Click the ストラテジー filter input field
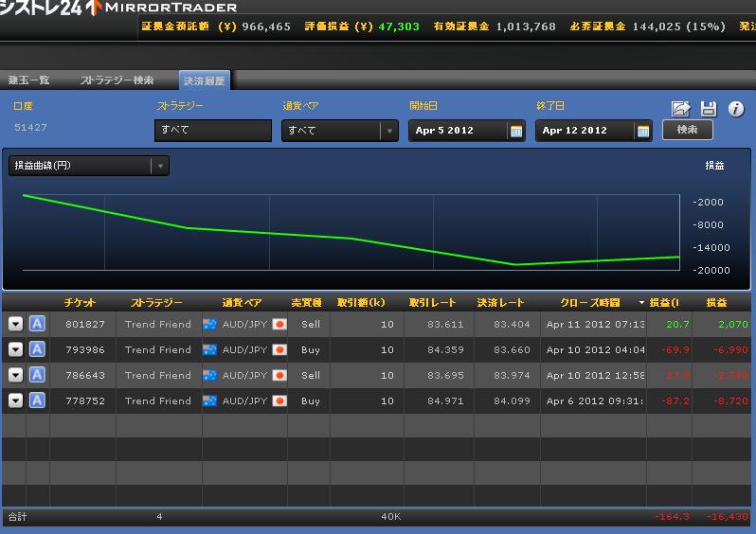This screenshot has height=534, width=756. 212,131
